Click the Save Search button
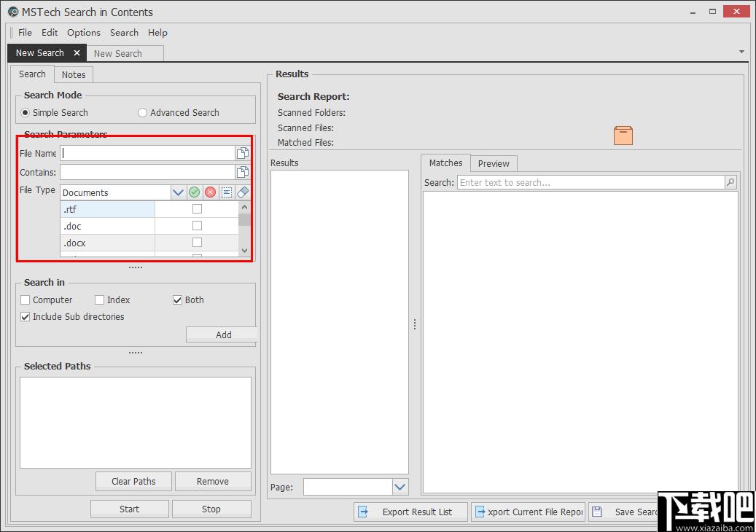Screen dimensions: 756x532 (623, 512)
